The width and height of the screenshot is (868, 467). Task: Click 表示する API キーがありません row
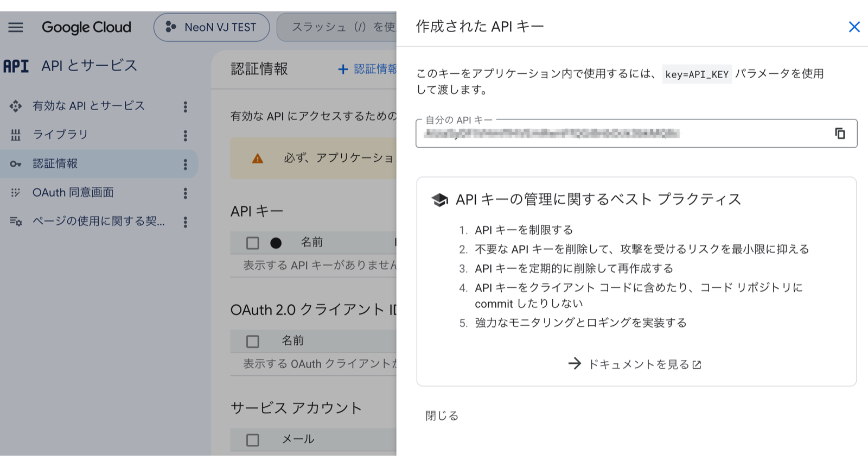[320, 265]
